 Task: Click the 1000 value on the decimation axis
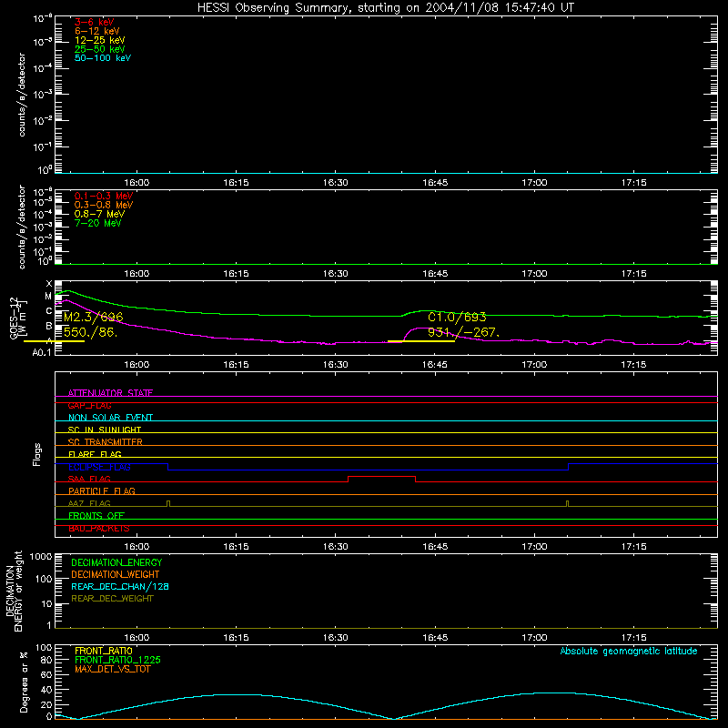click(x=41, y=556)
